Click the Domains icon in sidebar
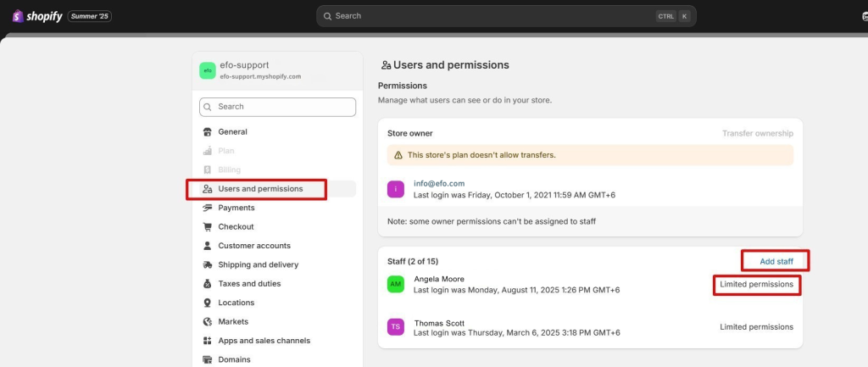Viewport: 868px width, 367px height. [208, 359]
